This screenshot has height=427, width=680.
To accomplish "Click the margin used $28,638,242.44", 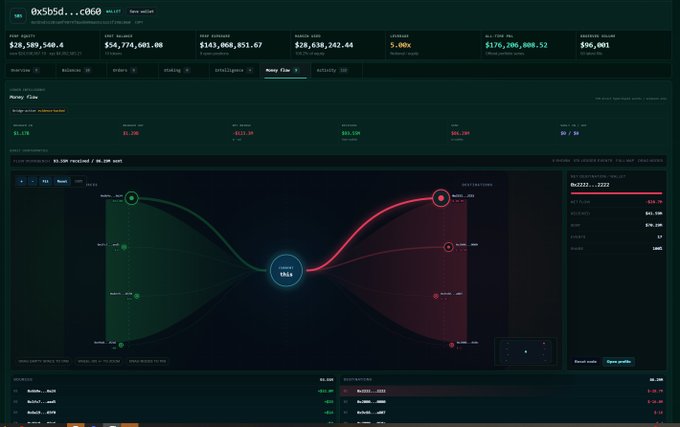I will click(324, 45).
